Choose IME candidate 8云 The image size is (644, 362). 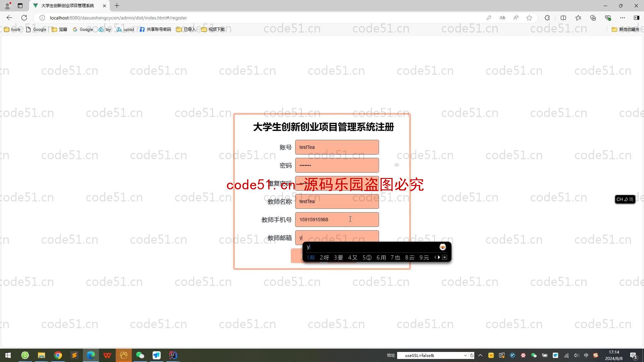pos(410,257)
